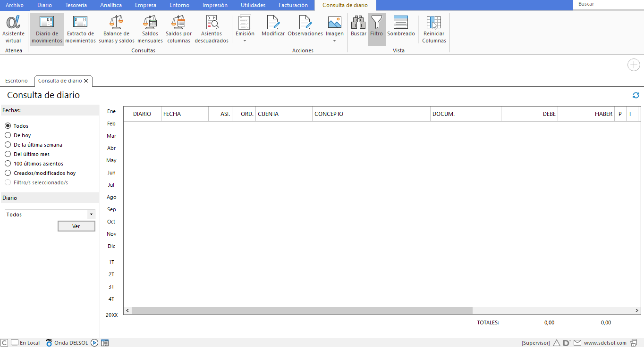Viewport: 644px width, 347px height.
Task: Open the Archivo menu
Action: (x=14, y=5)
